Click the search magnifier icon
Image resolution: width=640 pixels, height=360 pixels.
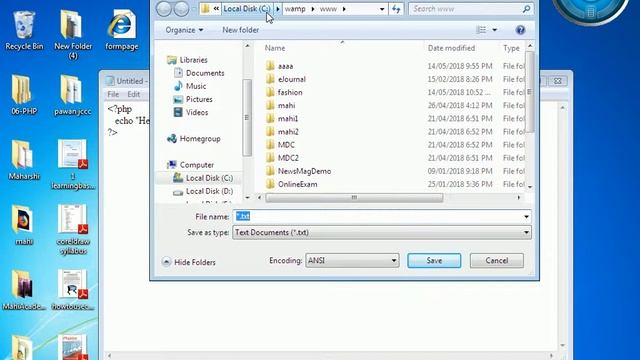pyautogui.click(x=526, y=9)
